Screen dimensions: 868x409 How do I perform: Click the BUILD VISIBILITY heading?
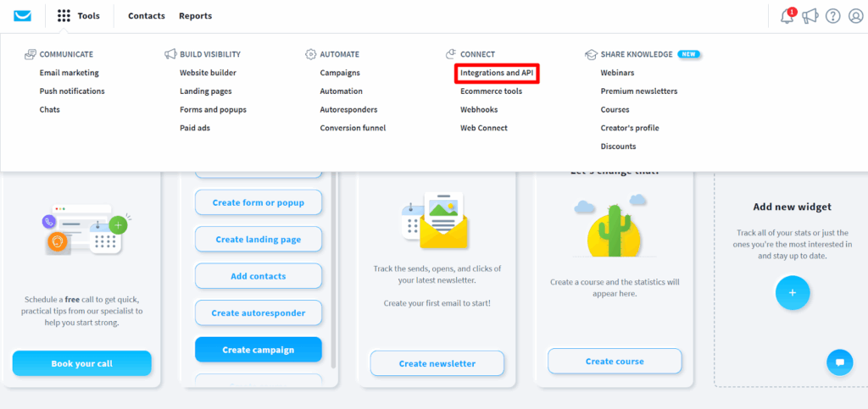click(x=210, y=54)
